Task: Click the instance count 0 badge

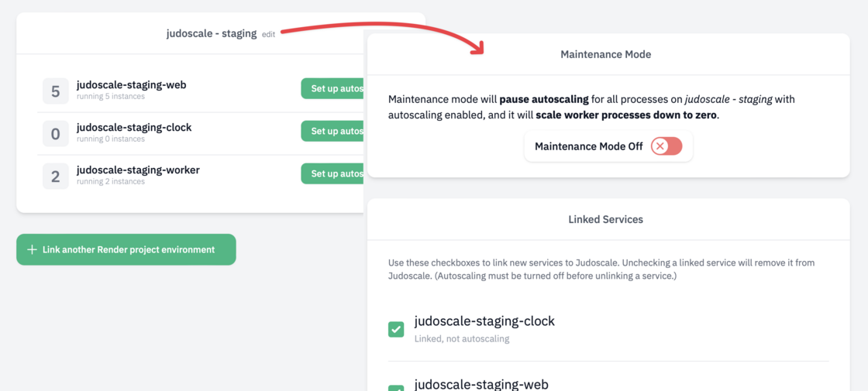Action: point(55,134)
